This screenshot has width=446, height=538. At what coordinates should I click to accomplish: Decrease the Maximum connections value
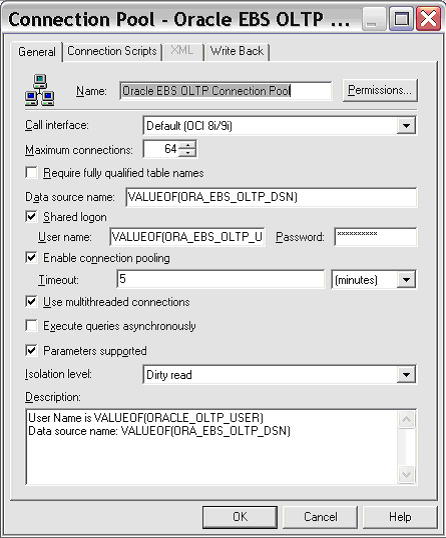point(188,153)
